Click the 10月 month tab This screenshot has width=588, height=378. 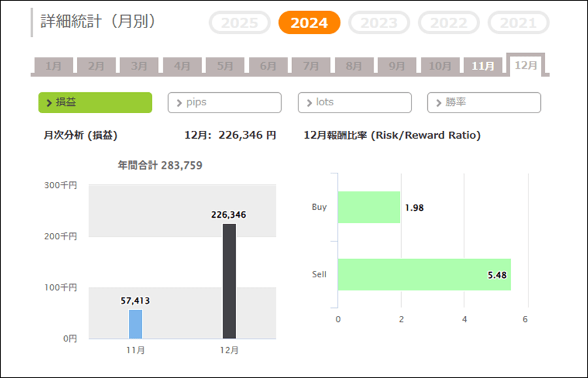point(440,66)
